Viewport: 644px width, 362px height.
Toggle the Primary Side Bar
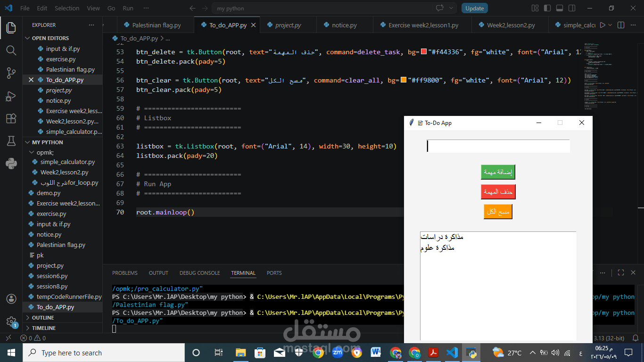(x=547, y=8)
